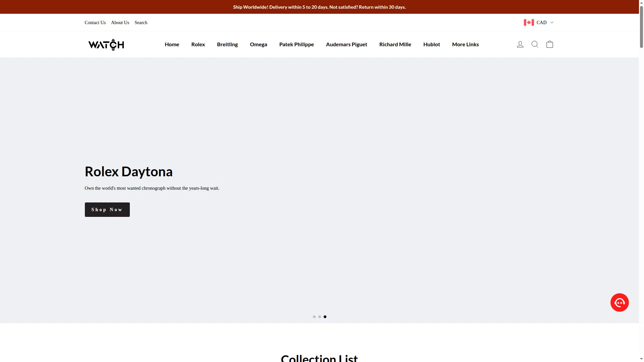Screen dimensions: 644x362
Task: Follow the About Us link
Action: pyautogui.click(x=120, y=22)
